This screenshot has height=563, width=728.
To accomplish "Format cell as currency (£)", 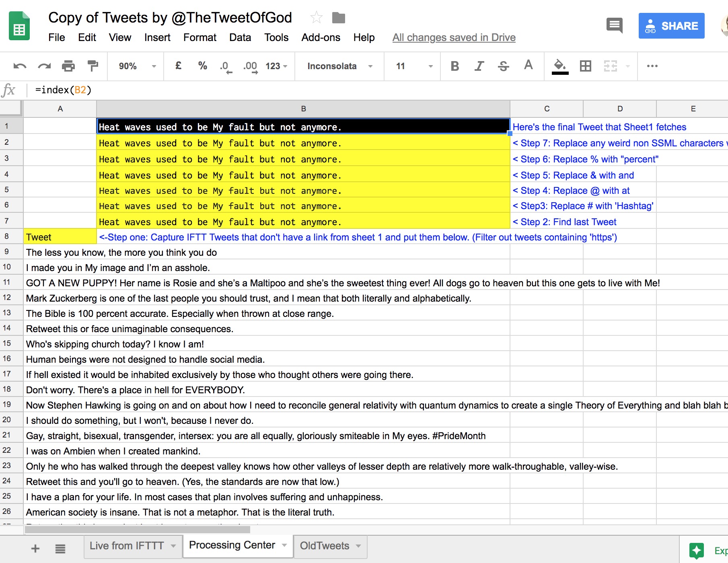I will point(179,66).
